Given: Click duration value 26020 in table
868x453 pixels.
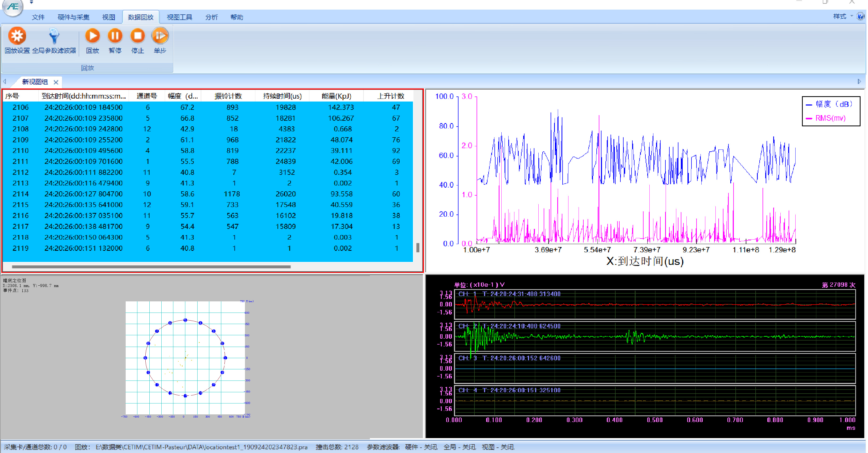Looking at the screenshot, I should (x=285, y=194).
